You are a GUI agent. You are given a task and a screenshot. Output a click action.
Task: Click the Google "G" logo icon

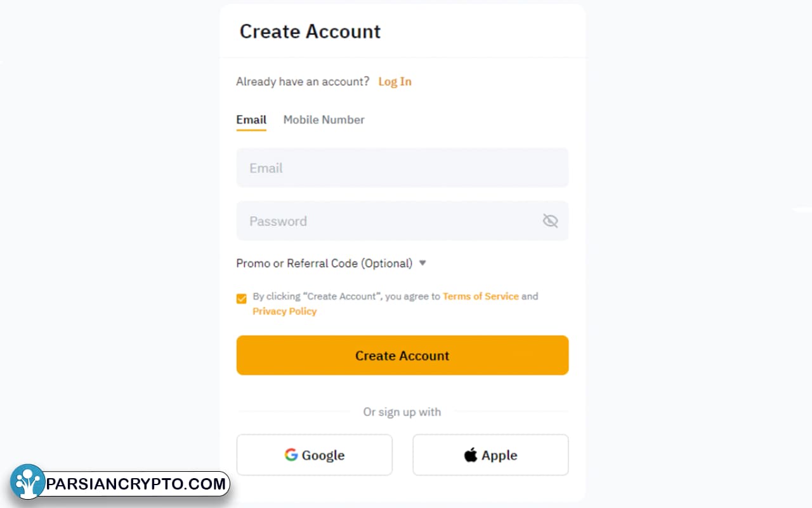click(x=291, y=455)
